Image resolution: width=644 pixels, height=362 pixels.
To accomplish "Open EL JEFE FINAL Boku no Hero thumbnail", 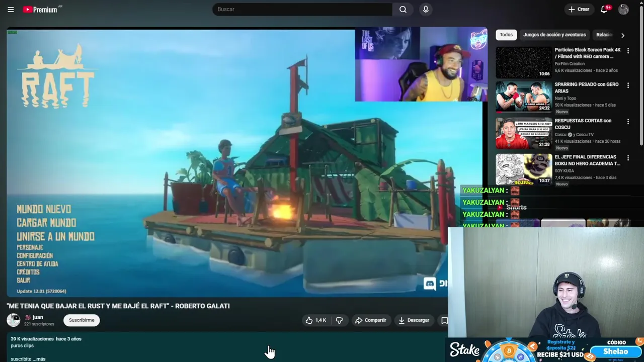I will [x=524, y=169].
